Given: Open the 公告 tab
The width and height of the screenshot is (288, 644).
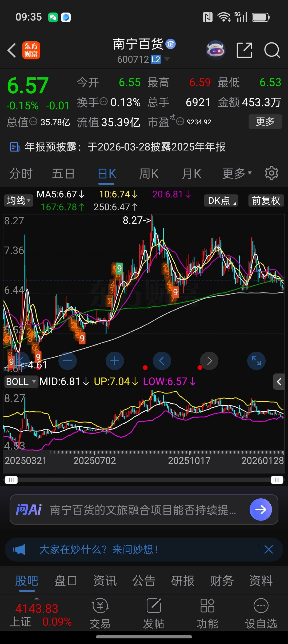Looking at the screenshot, I should [144, 581].
